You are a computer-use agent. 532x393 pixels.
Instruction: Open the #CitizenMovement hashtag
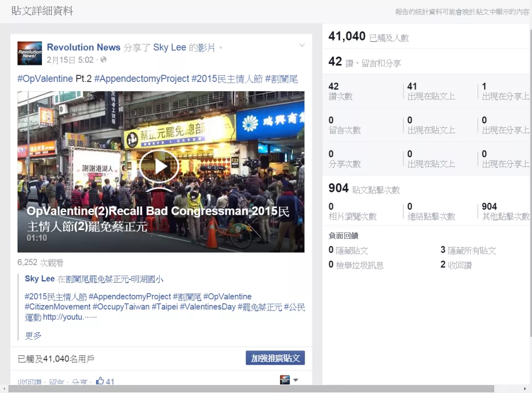[x=58, y=307]
